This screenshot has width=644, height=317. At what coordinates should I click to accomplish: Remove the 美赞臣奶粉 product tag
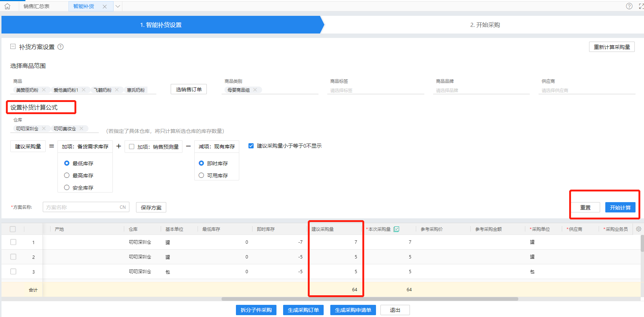(44, 90)
